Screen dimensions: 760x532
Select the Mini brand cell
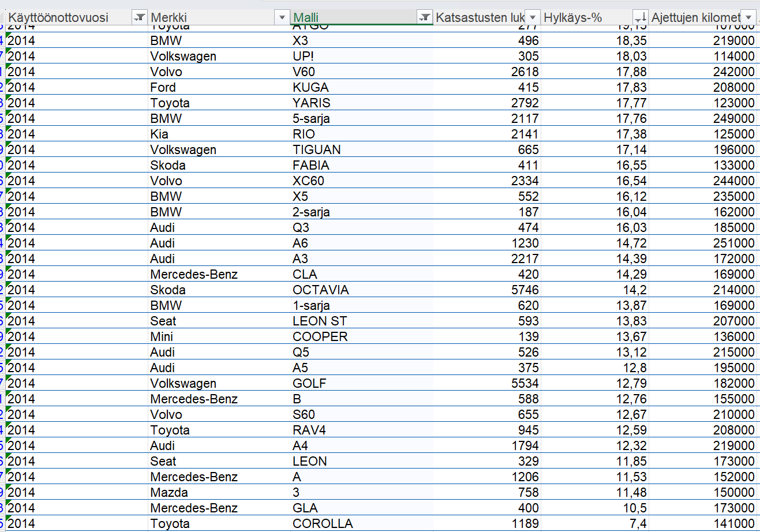point(219,336)
